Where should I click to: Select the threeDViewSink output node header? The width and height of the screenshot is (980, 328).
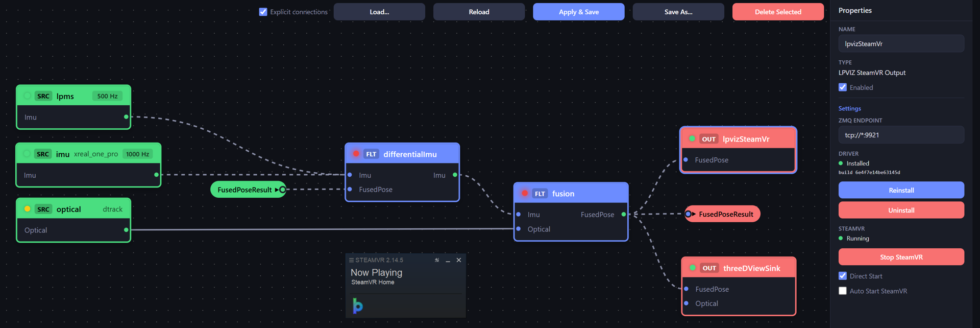(x=739, y=268)
